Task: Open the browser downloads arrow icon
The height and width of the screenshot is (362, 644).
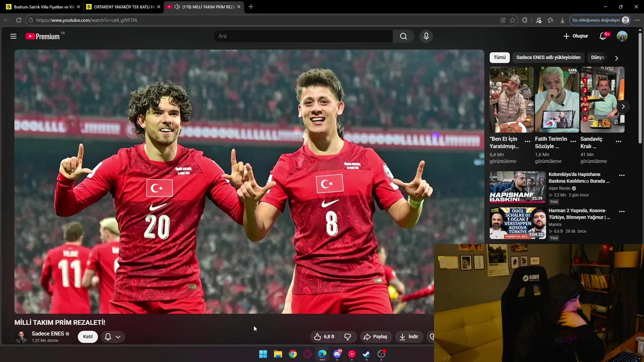Action: 562,20
